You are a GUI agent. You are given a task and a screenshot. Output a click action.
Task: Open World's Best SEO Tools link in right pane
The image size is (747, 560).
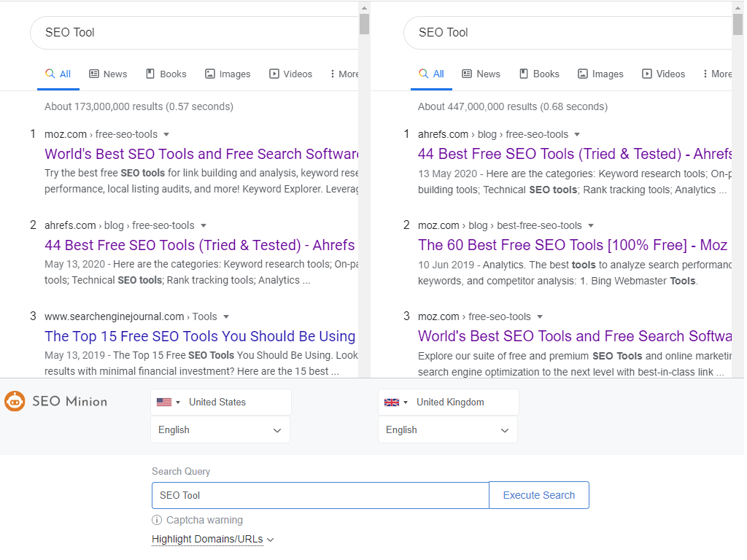coord(575,336)
